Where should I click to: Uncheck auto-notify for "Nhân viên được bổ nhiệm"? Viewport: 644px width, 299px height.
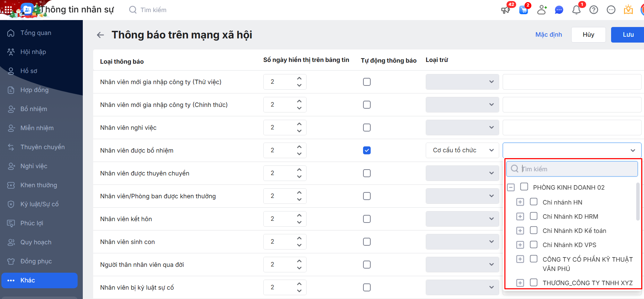(x=367, y=150)
